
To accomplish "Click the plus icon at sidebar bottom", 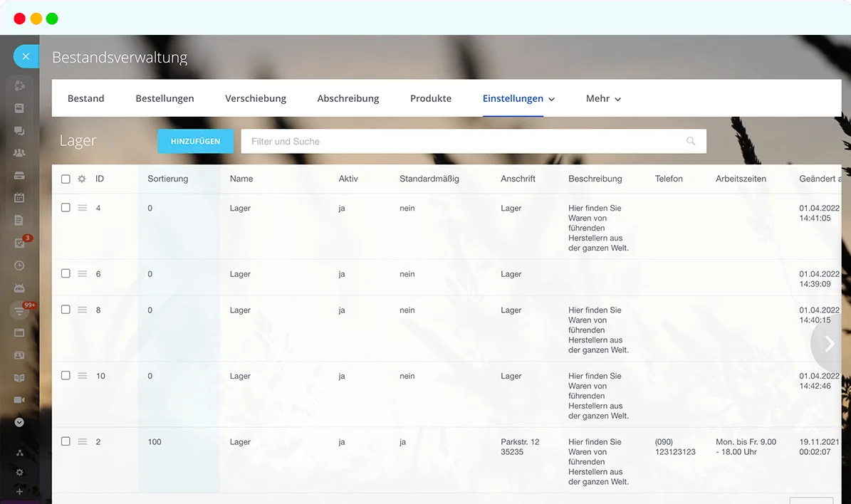I will pyautogui.click(x=19, y=491).
